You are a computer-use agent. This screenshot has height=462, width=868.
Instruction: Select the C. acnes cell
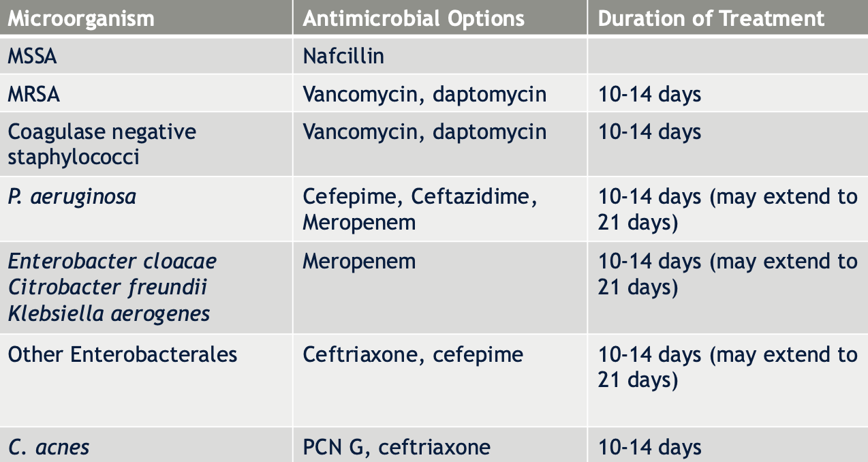146,445
